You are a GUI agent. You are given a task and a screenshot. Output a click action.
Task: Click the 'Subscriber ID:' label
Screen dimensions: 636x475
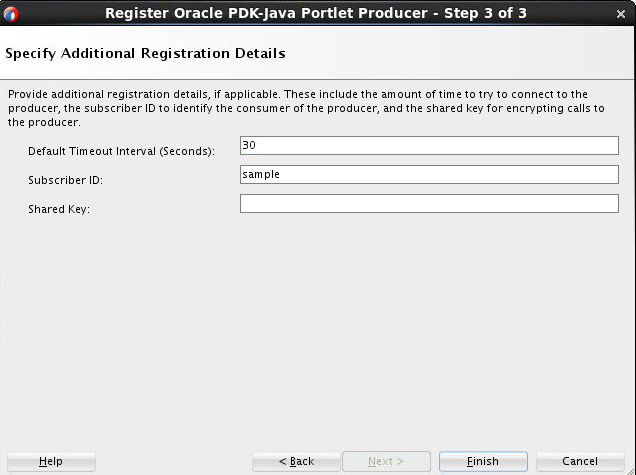[x=65, y=180]
